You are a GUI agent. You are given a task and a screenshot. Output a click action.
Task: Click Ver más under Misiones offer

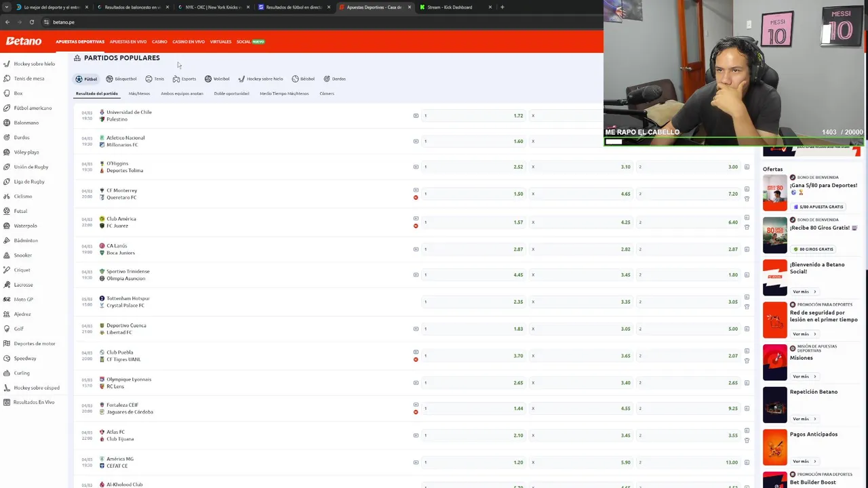pyautogui.click(x=804, y=376)
